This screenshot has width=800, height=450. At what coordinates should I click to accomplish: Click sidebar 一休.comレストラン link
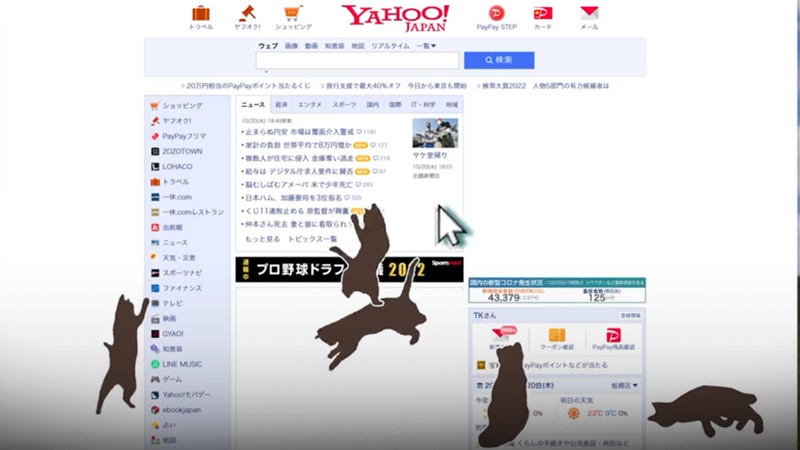pos(193,212)
